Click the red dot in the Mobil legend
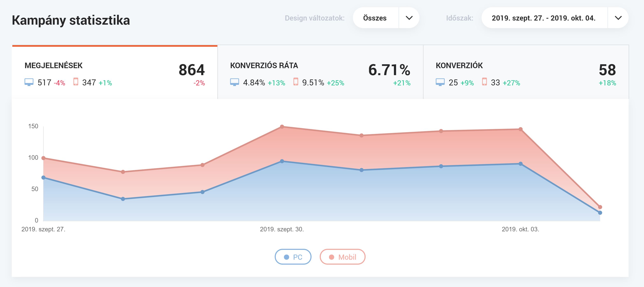This screenshot has width=644, height=287. pos(331,257)
